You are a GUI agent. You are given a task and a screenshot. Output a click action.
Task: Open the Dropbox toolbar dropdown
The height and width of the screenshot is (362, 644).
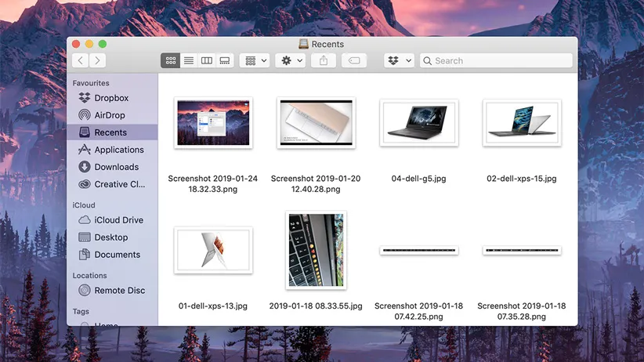click(x=399, y=60)
